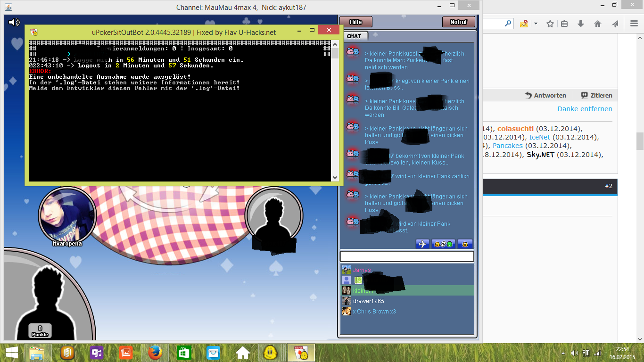Select drawer1965 in the user list
This screenshot has height=362, width=644.
(368, 301)
